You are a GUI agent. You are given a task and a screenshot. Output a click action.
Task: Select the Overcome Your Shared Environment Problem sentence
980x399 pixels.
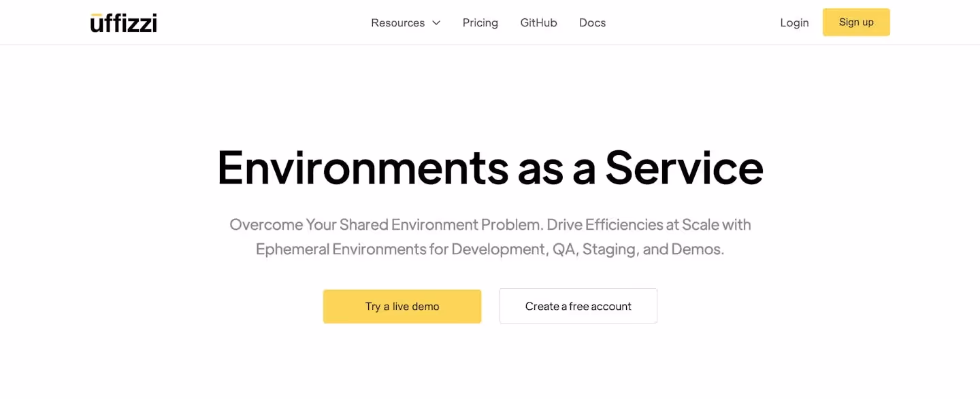386,225
